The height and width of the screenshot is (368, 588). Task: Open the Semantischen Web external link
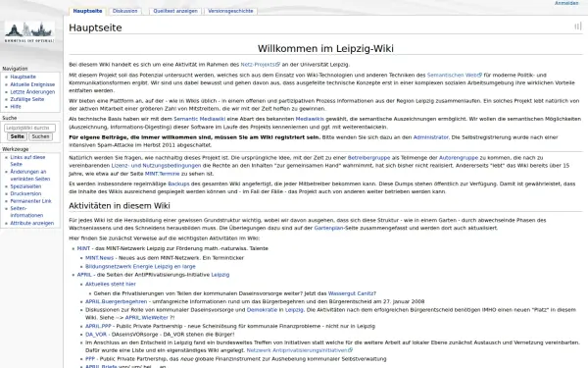(x=454, y=76)
